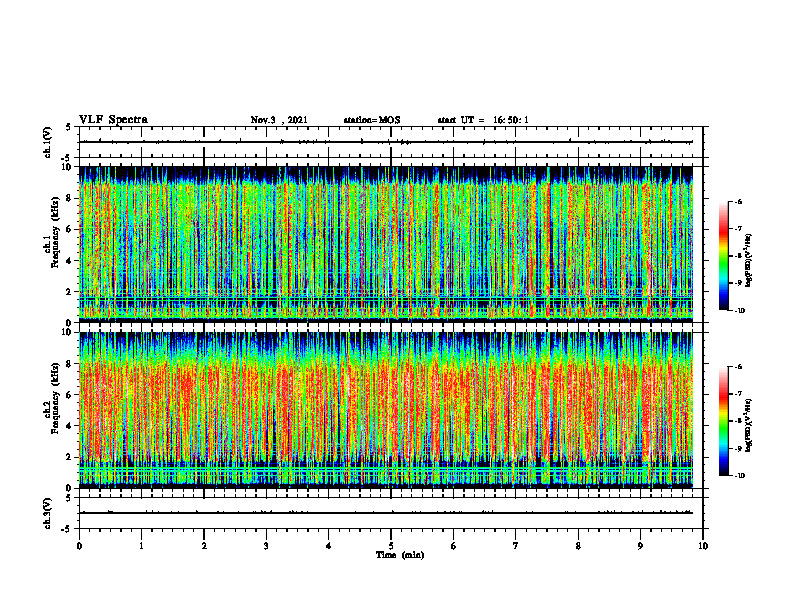This screenshot has width=792, height=612.
Task: Click the time axis tick label "7"
Action: 515,546
